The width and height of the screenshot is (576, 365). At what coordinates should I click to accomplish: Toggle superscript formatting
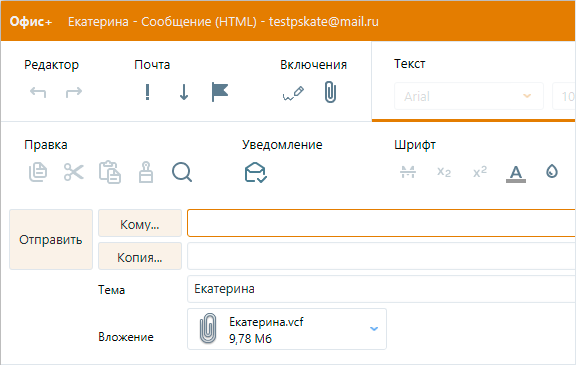coord(480,171)
